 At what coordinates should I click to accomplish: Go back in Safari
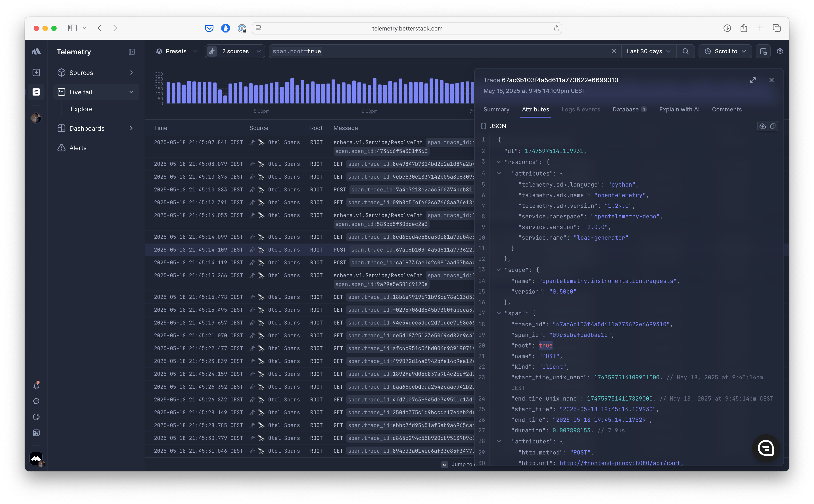(99, 28)
